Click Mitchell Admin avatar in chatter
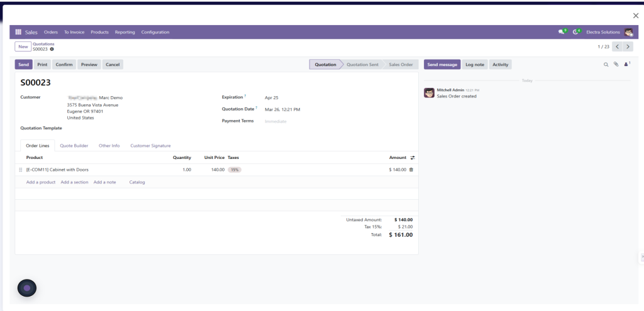This screenshot has width=644, height=311. click(x=429, y=93)
